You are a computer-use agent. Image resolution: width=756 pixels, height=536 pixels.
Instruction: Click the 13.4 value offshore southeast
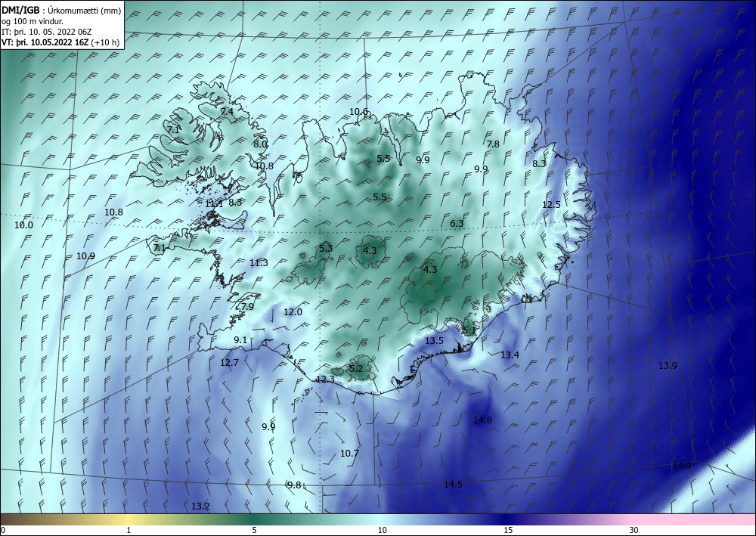(510, 355)
